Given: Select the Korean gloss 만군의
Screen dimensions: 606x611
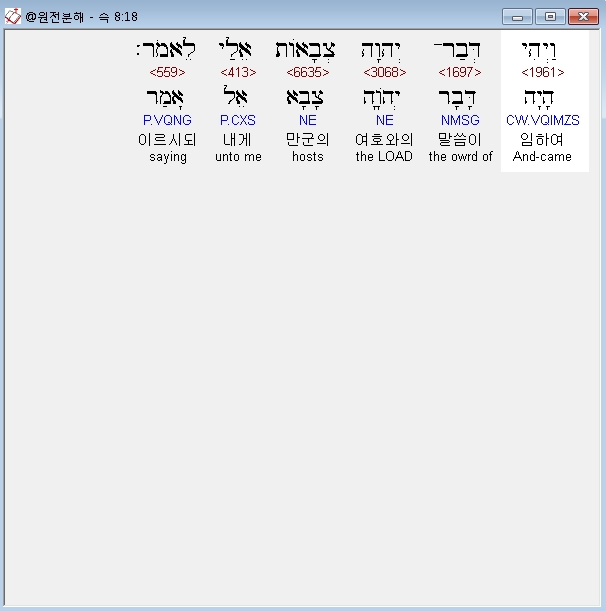Looking at the screenshot, I should click(x=308, y=140).
